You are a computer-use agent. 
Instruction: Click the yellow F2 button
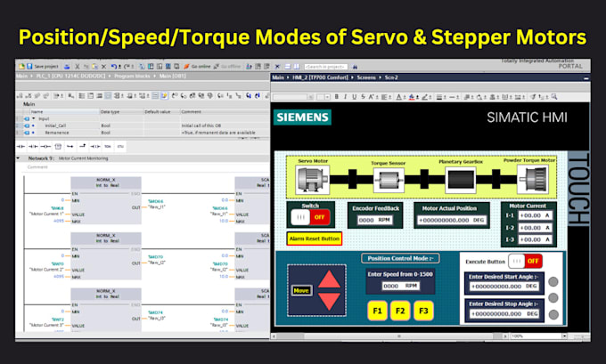tap(400, 311)
